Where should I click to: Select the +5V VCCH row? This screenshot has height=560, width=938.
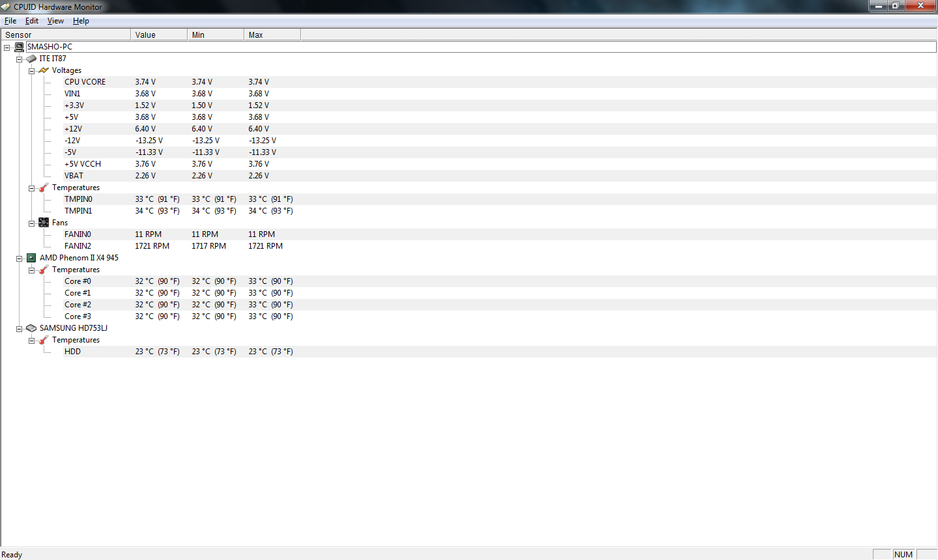point(500,164)
